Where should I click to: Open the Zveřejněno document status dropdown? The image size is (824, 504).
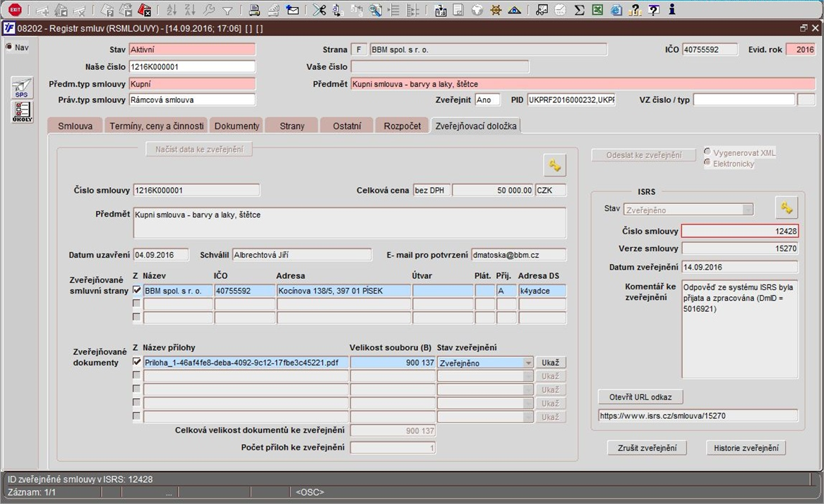pos(528,363)
